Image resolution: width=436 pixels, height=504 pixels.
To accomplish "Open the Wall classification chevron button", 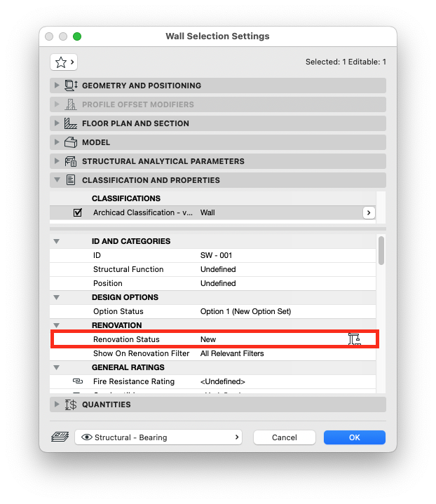I will [x=369, y=212].
